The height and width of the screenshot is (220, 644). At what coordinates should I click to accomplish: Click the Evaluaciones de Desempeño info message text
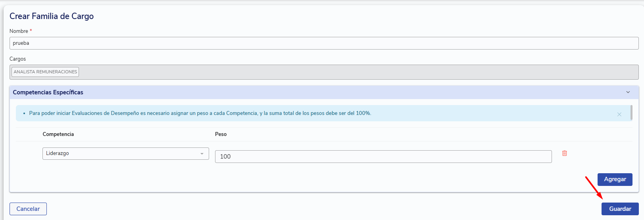200,113
